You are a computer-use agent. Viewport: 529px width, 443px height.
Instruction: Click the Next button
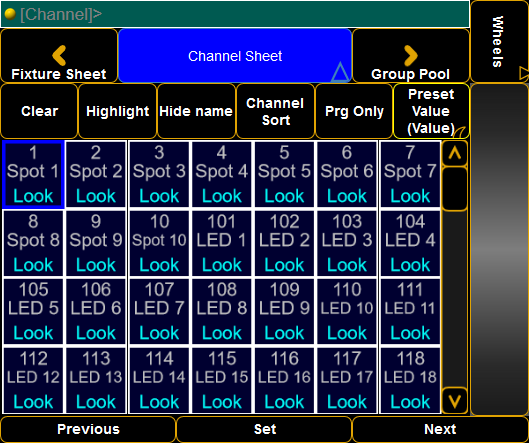click(x=440, y=429)
